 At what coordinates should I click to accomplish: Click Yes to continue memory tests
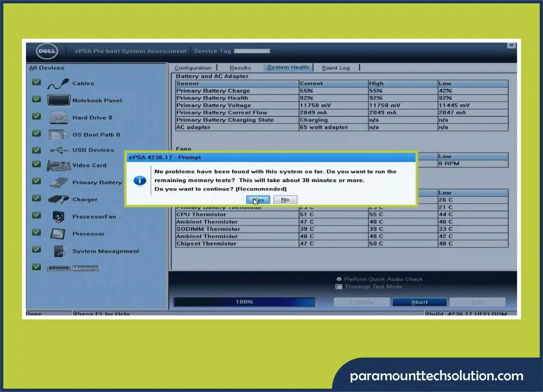click(x=258, y=200)
